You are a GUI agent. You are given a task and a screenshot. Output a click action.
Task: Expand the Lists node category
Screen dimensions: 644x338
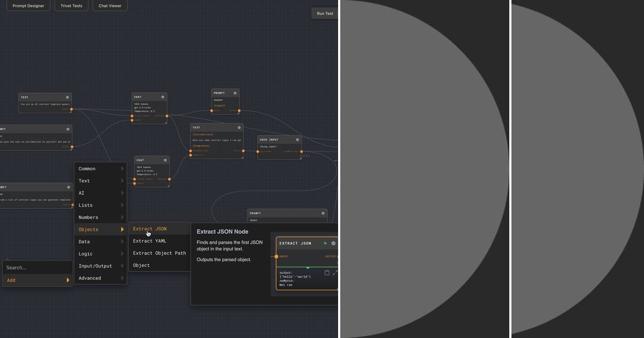click(100, 205)
